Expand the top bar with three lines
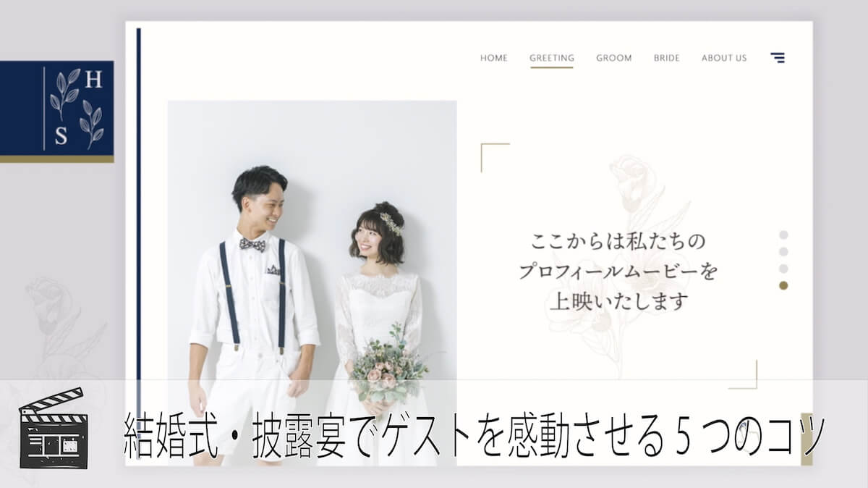868x488 pixels. click(x=778, y=58)
